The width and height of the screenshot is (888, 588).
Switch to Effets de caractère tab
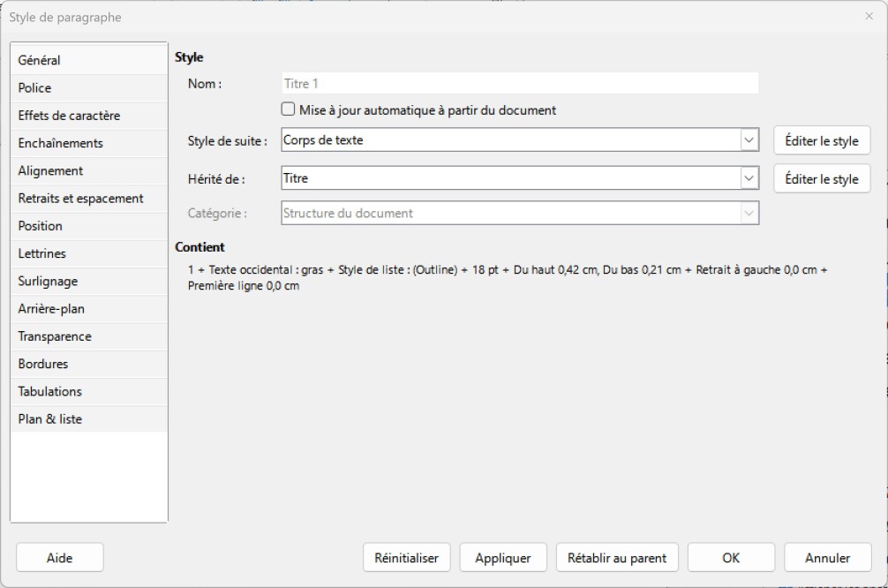(69, 116)
